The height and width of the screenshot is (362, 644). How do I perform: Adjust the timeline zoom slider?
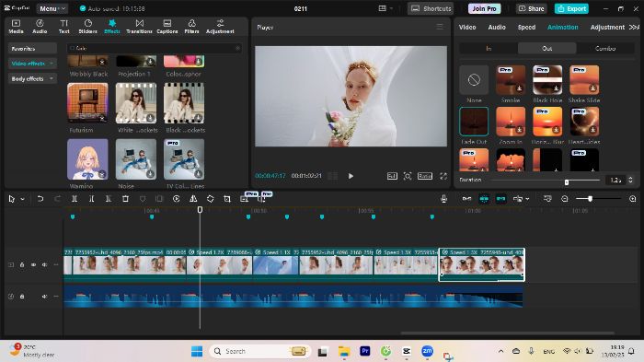[x=591, y=199]
